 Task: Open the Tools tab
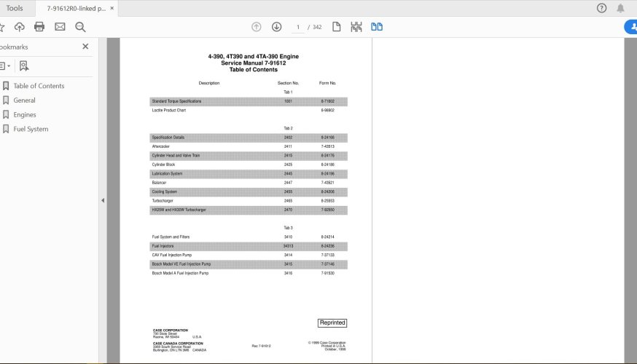pos(15,8)
